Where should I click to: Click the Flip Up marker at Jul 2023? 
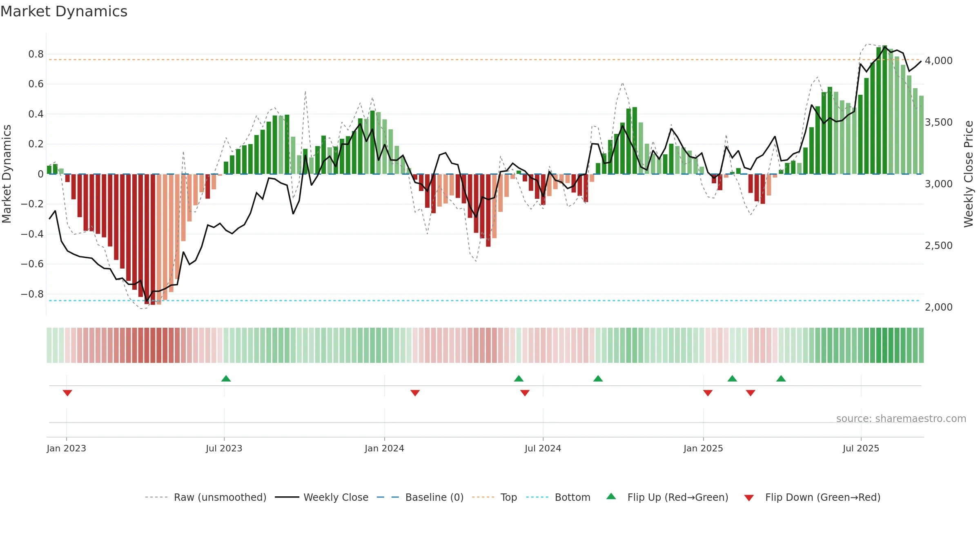tap(226, 378)
